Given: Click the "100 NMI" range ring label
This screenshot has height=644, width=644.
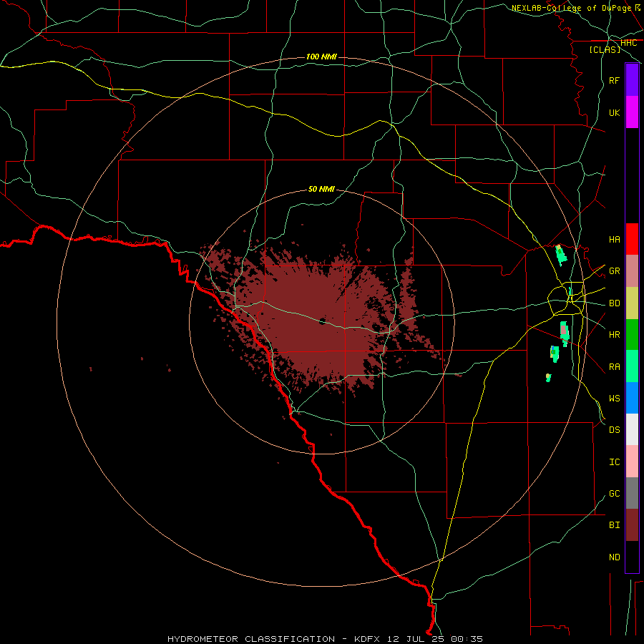Looking at the screenshot, I should pos(321,57).
